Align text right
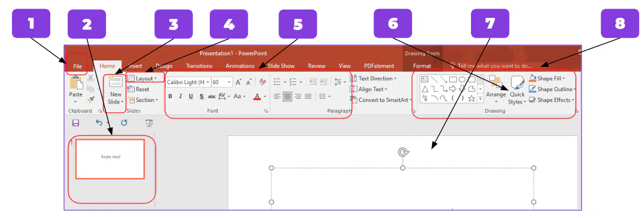 [298, 97]
